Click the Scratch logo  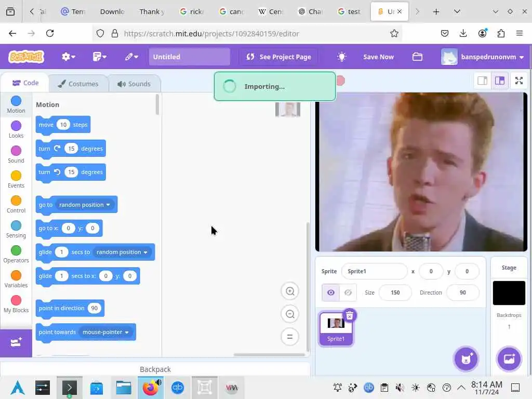[26, 57]
